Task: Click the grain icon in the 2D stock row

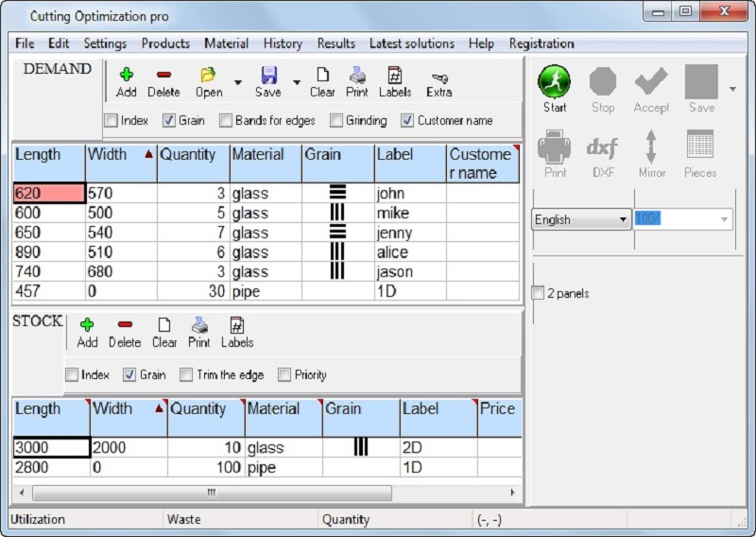Action: tap(361, 447)
